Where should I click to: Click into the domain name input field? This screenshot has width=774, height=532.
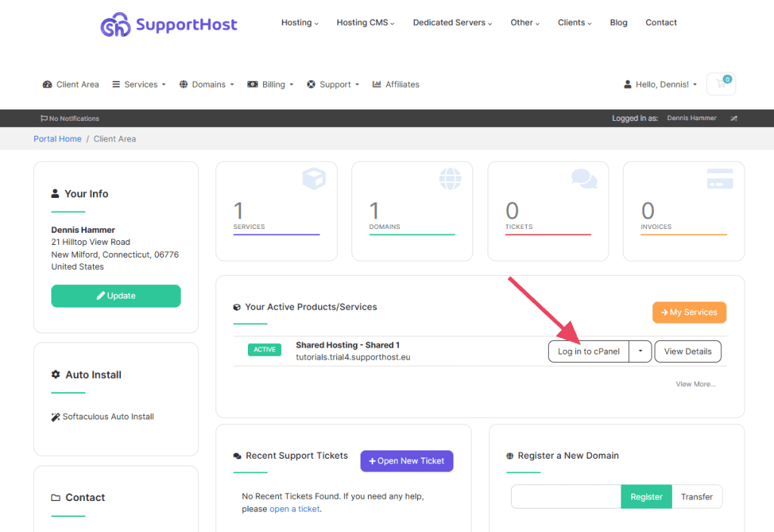566,497
